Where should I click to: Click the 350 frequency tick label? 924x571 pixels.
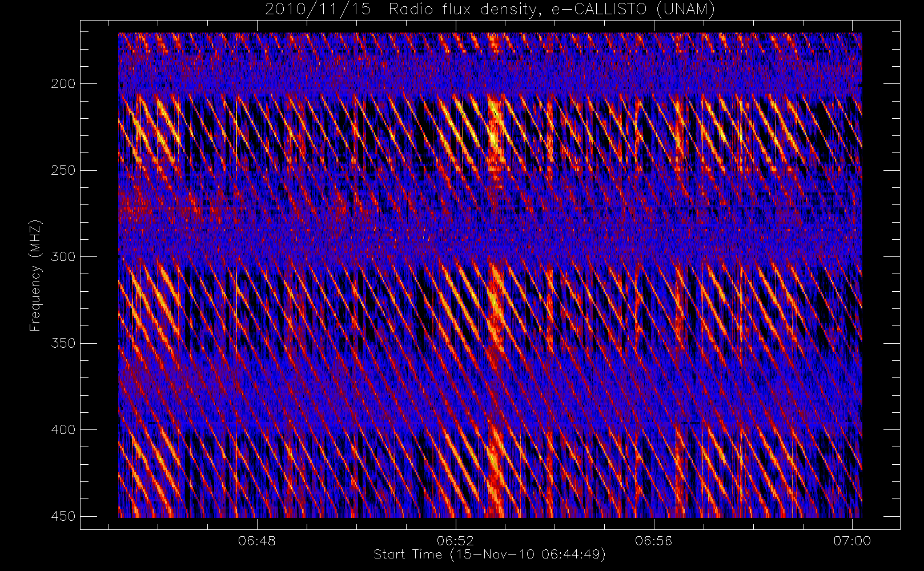click(x=63, y=343)
